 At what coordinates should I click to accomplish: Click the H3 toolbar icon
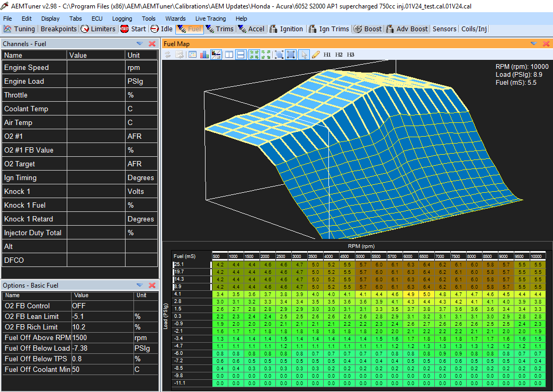click(351, 55)
